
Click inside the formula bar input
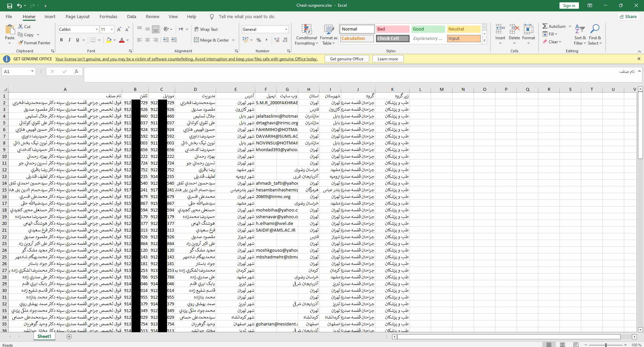point(335,74)
